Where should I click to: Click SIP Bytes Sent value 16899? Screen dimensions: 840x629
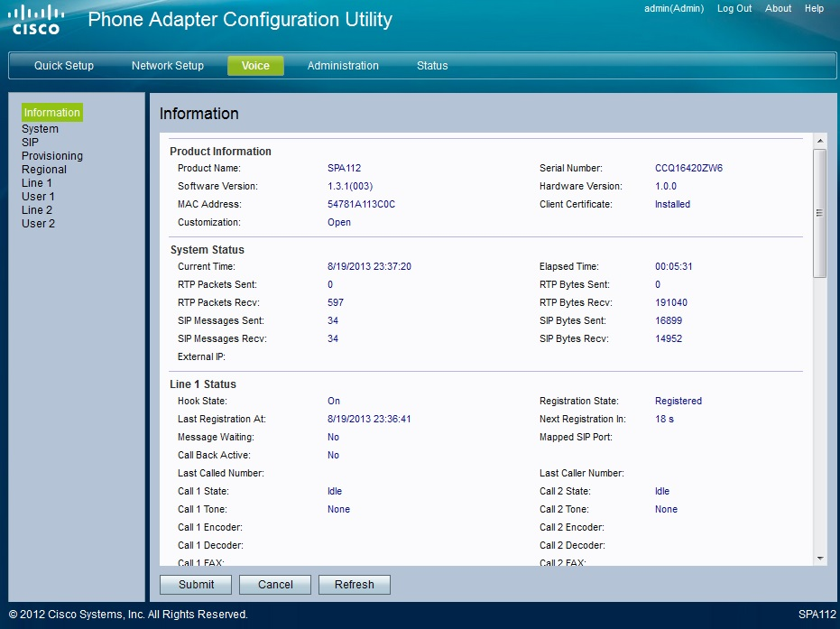pos(668,320)
